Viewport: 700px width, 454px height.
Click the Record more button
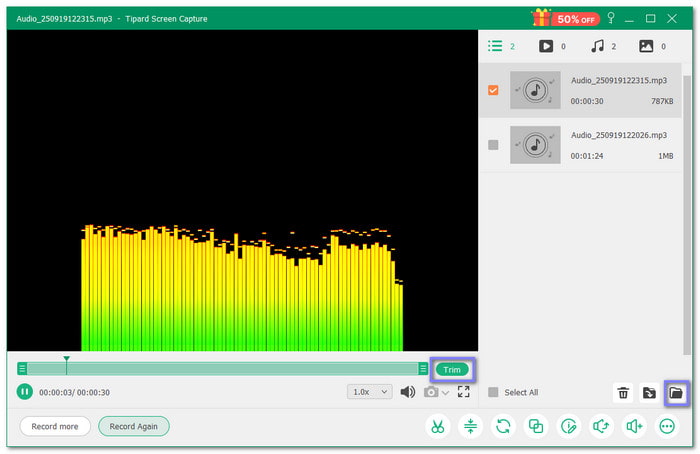(x=55, y=426)
